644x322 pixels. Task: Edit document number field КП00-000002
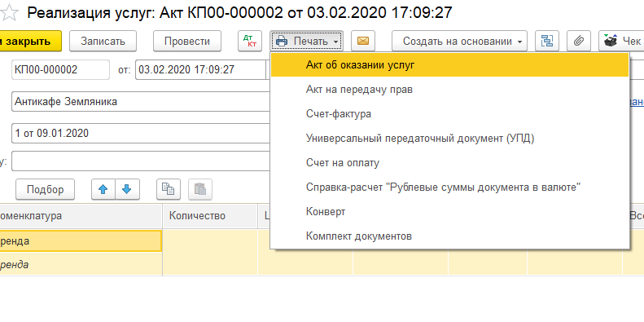pyautogui.click(x=60, y=69)
